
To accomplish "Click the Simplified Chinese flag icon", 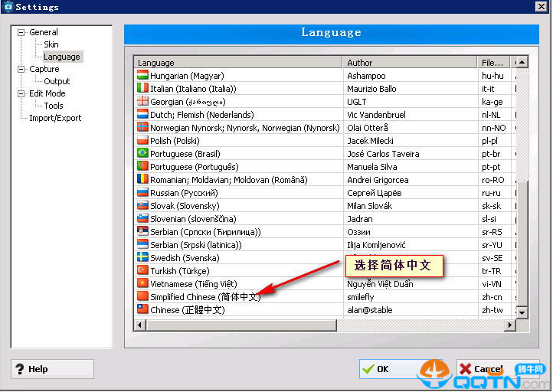I will click(x=142, y=296).
